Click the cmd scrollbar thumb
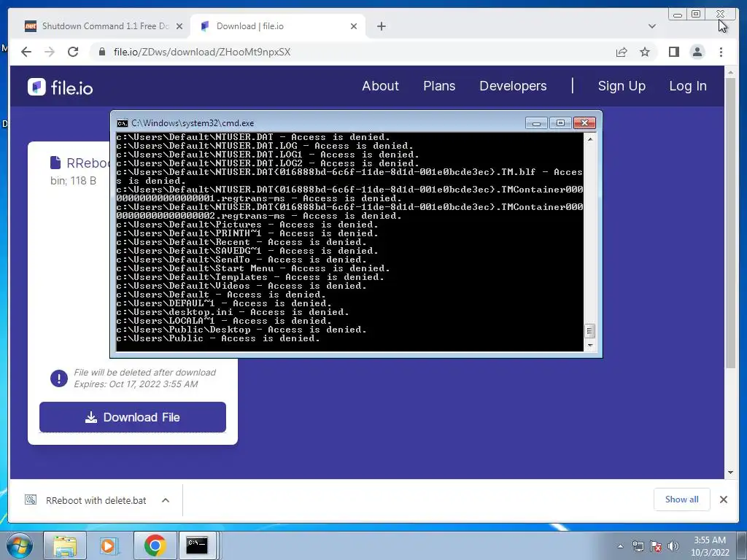747x560 pixels. coord(589,330)
